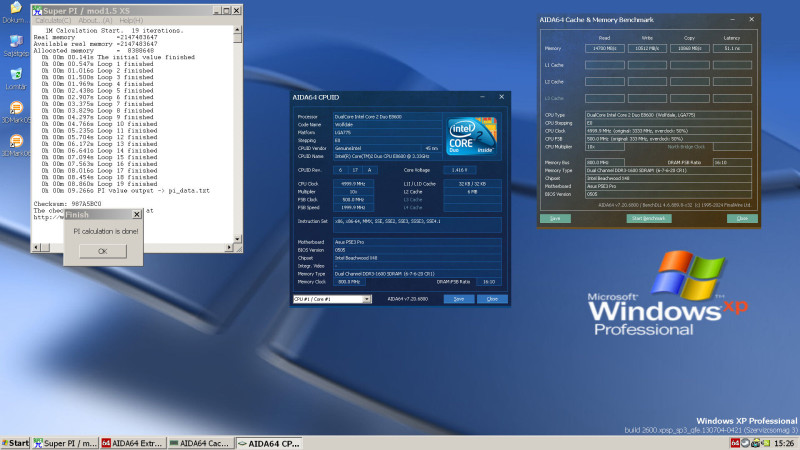The height and width of the screenshot is (450, 800).
Task: Launch the 3DMark shortcut just below Lomtár
Action: (x=16, y=112)
